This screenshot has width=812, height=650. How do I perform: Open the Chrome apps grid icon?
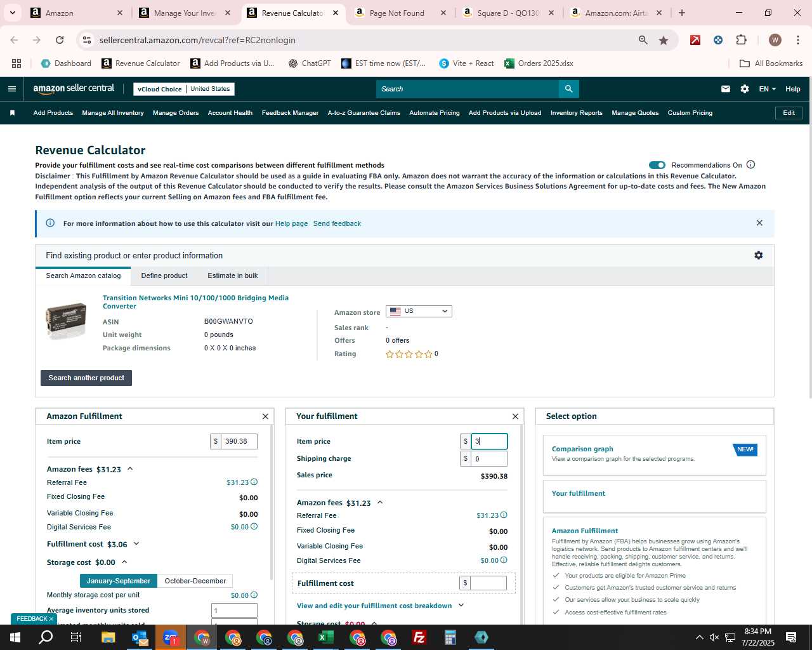click(16, 63)
